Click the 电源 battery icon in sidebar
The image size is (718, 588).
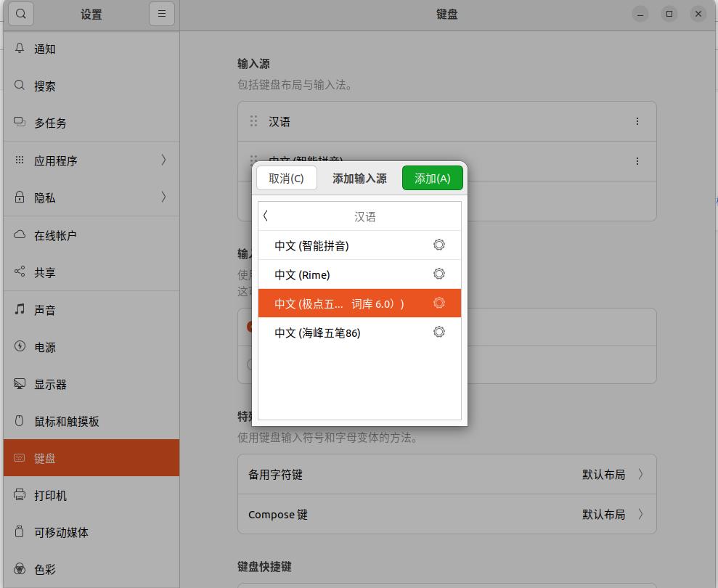(20, 347)
